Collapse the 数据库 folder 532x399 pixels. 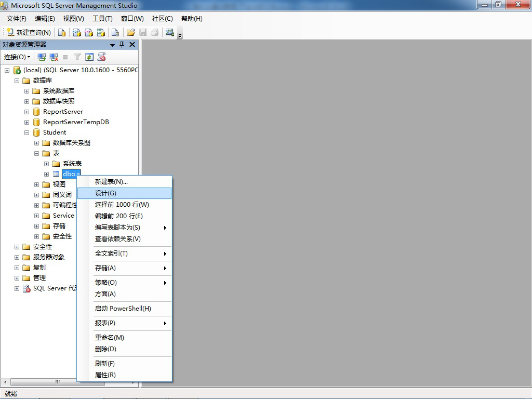coord(17,81)
